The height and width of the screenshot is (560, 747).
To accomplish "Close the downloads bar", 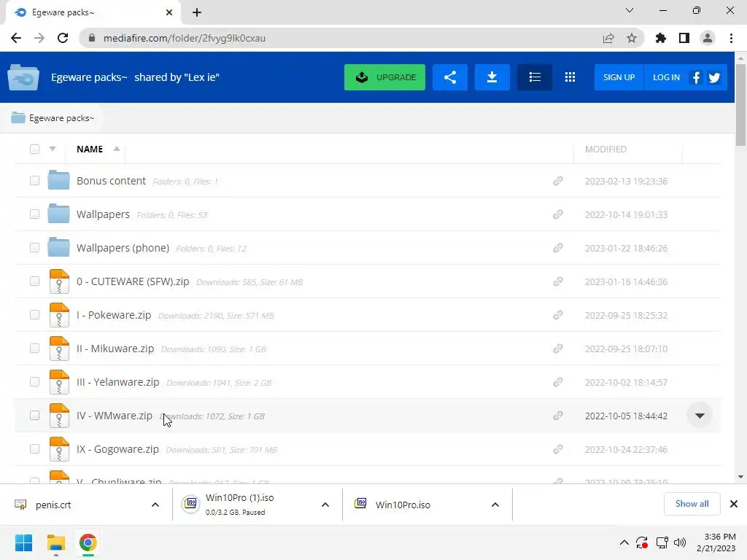I will [x=734, y=504].
